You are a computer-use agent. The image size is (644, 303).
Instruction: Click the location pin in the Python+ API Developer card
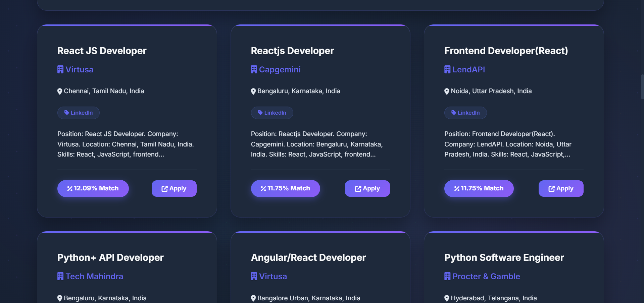click(x=60, y=298)
